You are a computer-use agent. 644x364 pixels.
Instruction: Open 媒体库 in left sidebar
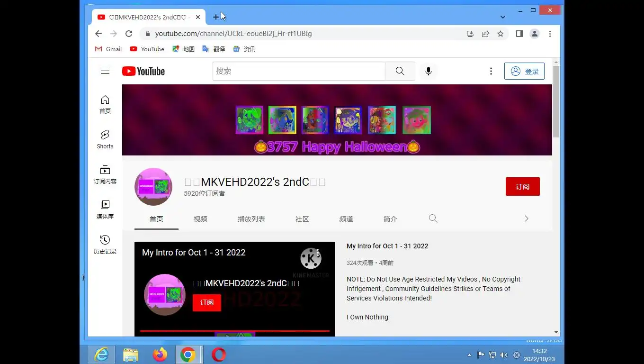click(x=105, y=209)
